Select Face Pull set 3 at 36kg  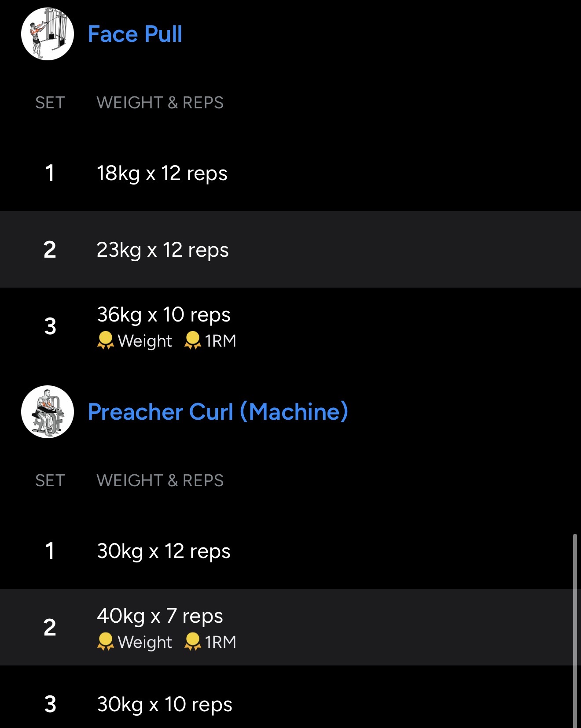164,314
